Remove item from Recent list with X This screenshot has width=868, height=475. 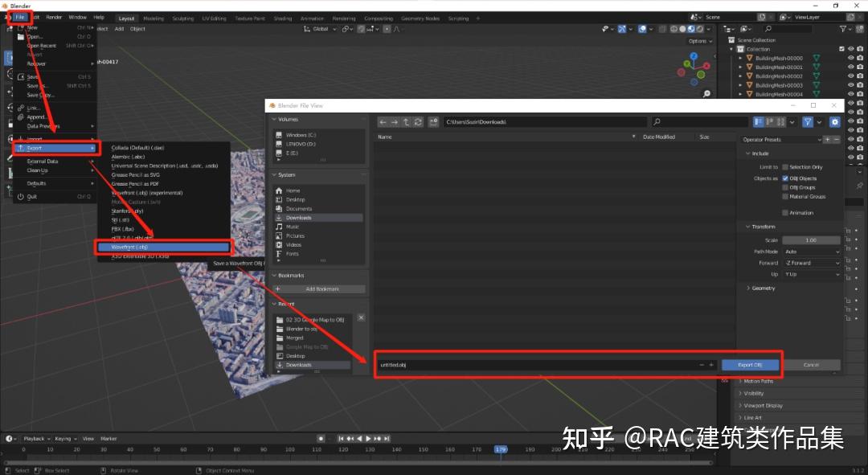[361, 317]
